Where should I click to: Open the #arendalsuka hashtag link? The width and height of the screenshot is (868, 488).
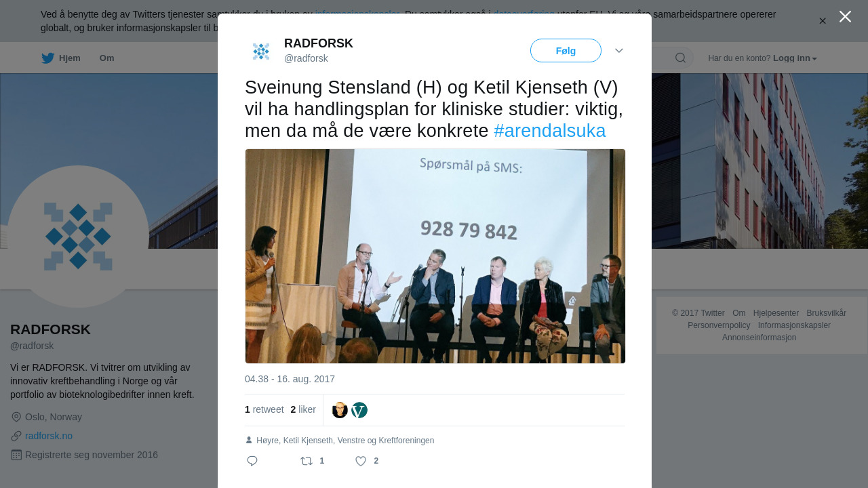(x=549, y=131)
